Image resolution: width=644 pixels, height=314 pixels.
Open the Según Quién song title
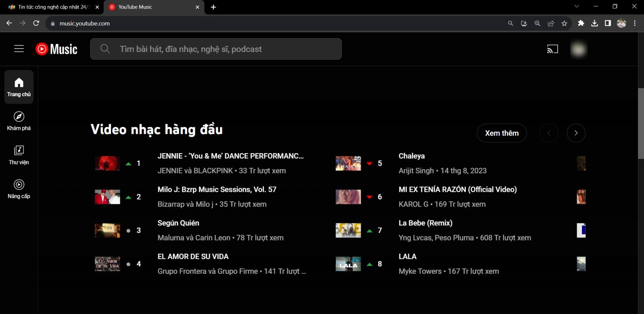(178, 223)
